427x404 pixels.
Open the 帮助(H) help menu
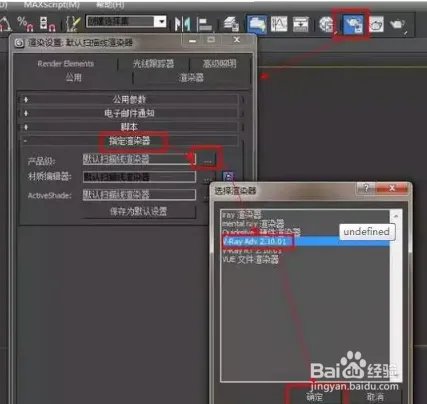point(110,5)
